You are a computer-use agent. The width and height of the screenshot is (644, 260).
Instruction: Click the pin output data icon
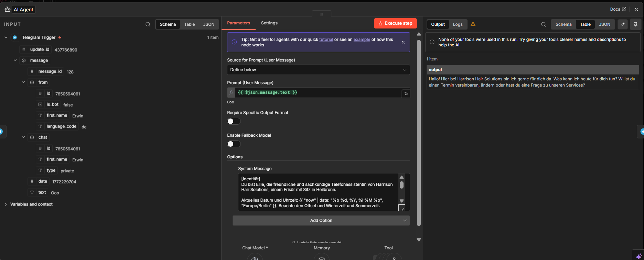635,24
